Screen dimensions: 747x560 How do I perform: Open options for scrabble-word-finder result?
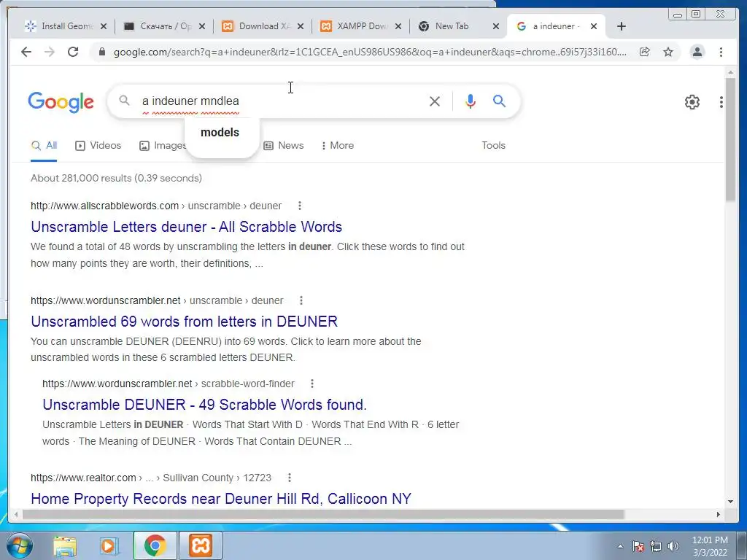point(312,384)
